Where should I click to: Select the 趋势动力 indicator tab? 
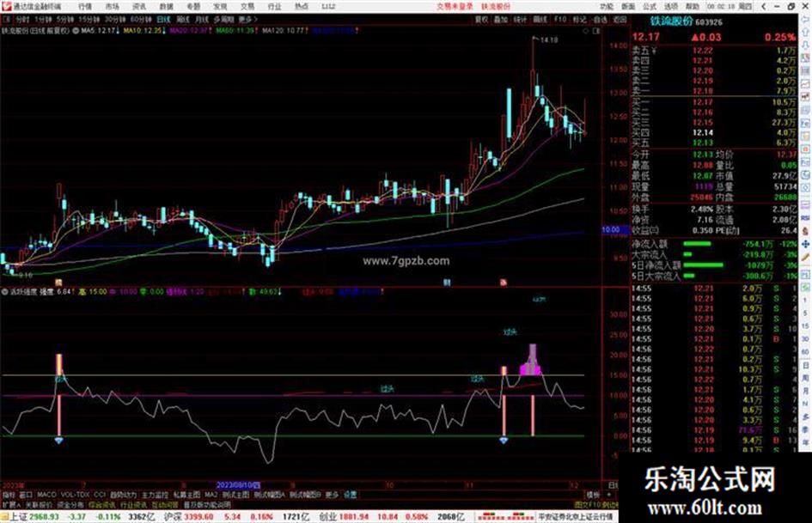click(123, 495)
